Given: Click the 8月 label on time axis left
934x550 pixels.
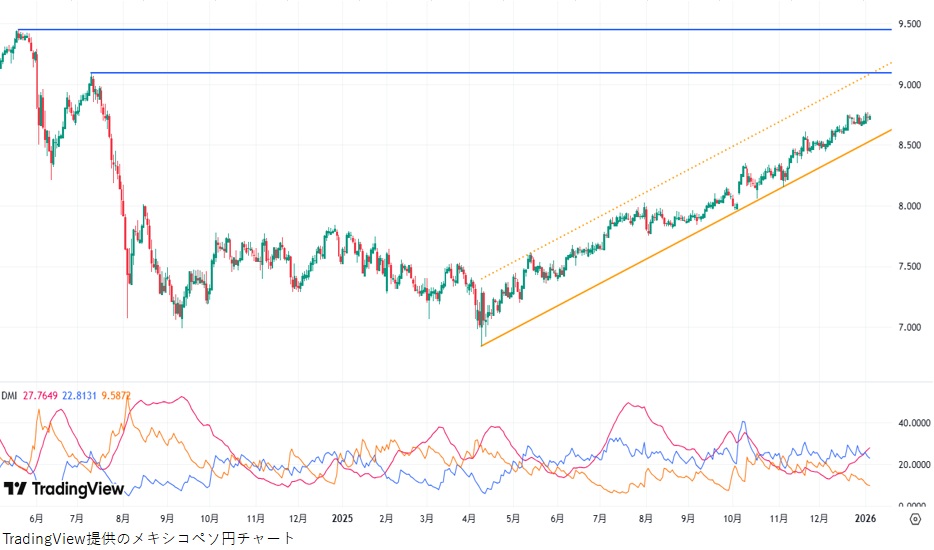Looking at the screenshot, I should [122, 519].
